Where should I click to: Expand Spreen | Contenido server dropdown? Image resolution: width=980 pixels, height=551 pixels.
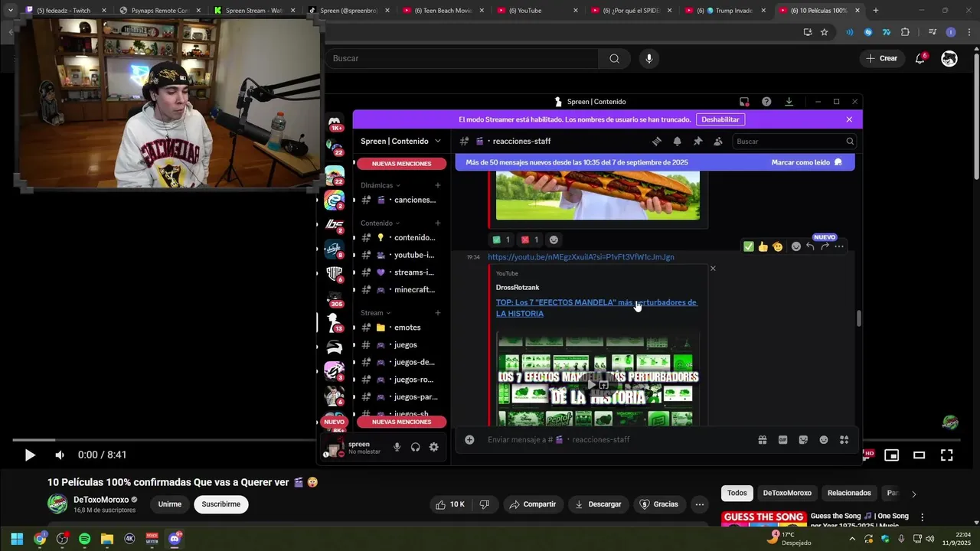(x=438, y=141)
